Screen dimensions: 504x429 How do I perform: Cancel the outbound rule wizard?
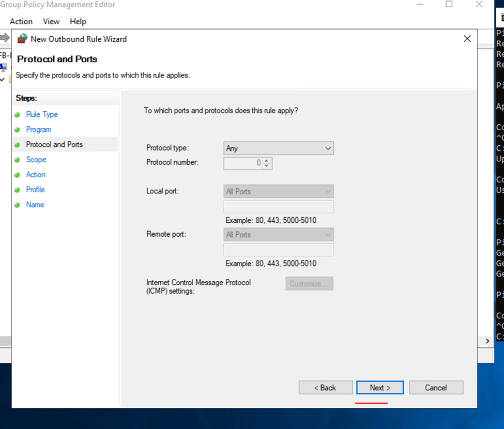436,388
